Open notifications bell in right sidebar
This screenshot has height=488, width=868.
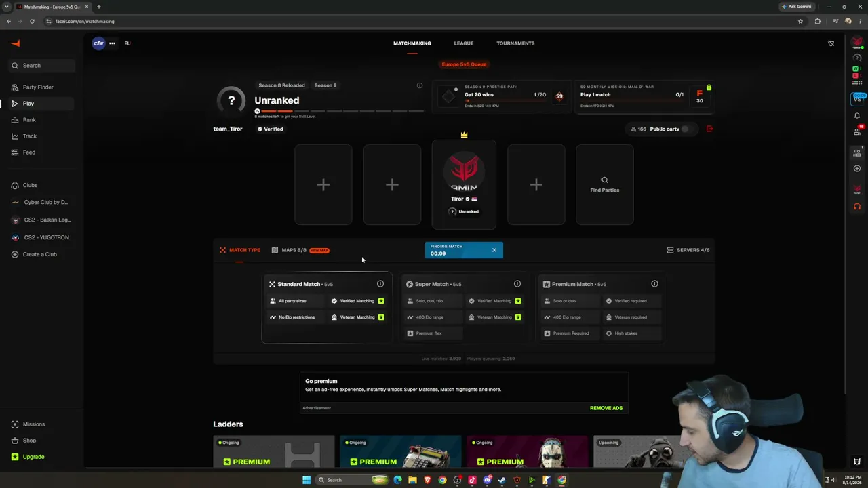tap(857, 115)
